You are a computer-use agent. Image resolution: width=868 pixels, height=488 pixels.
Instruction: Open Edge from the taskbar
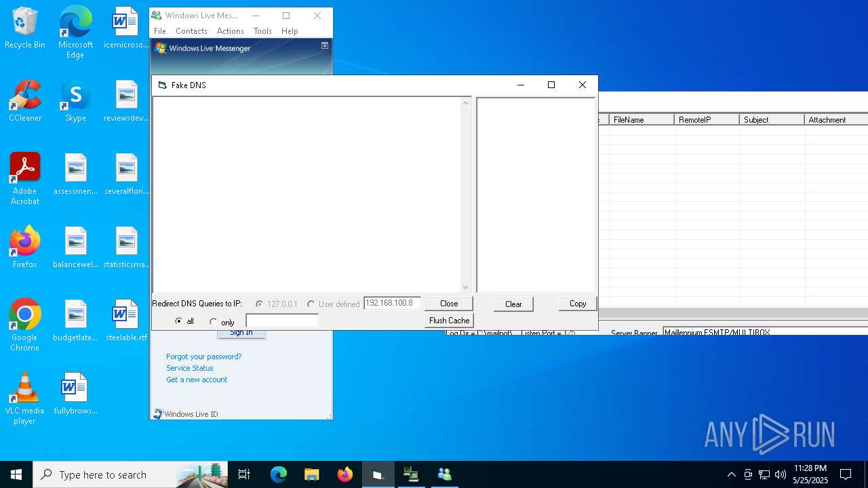(x=279, y=474)
